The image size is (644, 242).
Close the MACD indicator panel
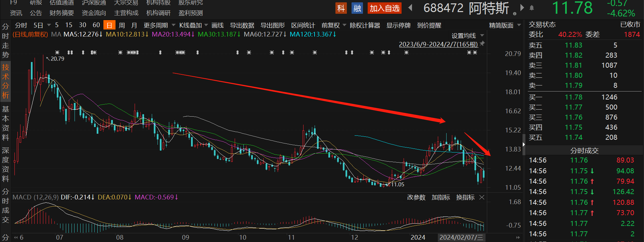(x=482, y=197)
